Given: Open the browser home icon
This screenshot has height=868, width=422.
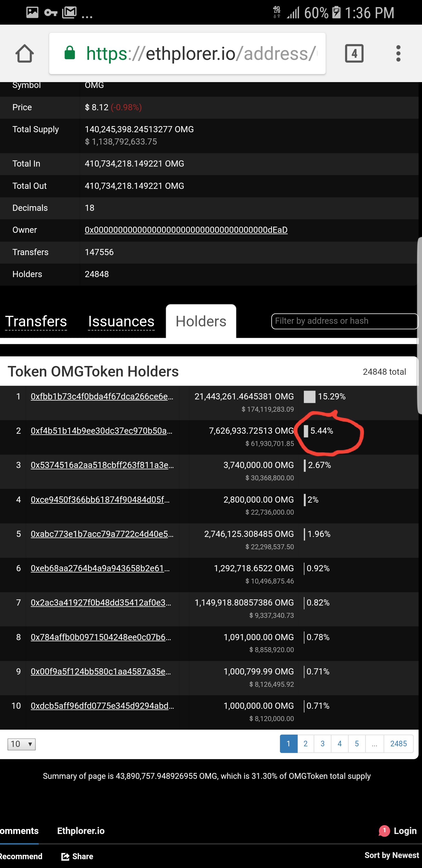Looking at the screenshot, I should (24, 53).
